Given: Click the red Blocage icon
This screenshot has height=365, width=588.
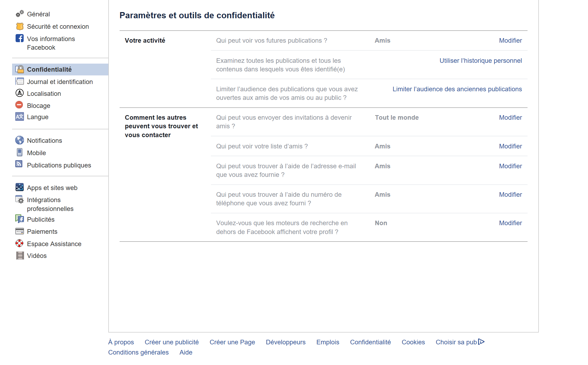Looking at the screenshot, I should pos(19,105).
